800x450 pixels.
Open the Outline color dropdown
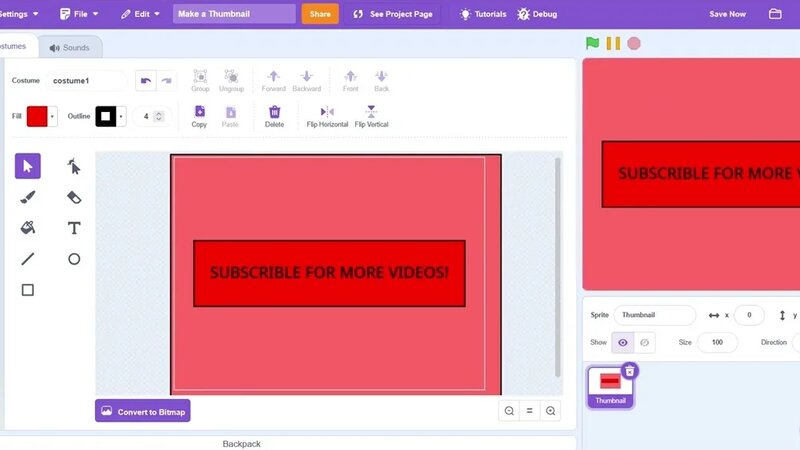pos(121,116)
